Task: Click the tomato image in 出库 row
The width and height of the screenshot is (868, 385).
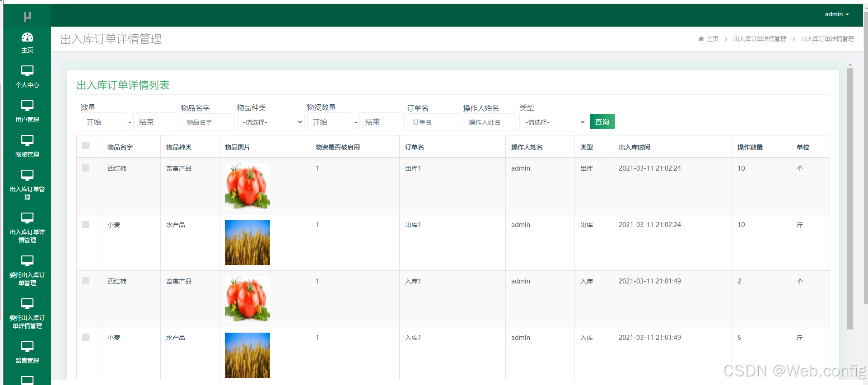Action: 247,186
